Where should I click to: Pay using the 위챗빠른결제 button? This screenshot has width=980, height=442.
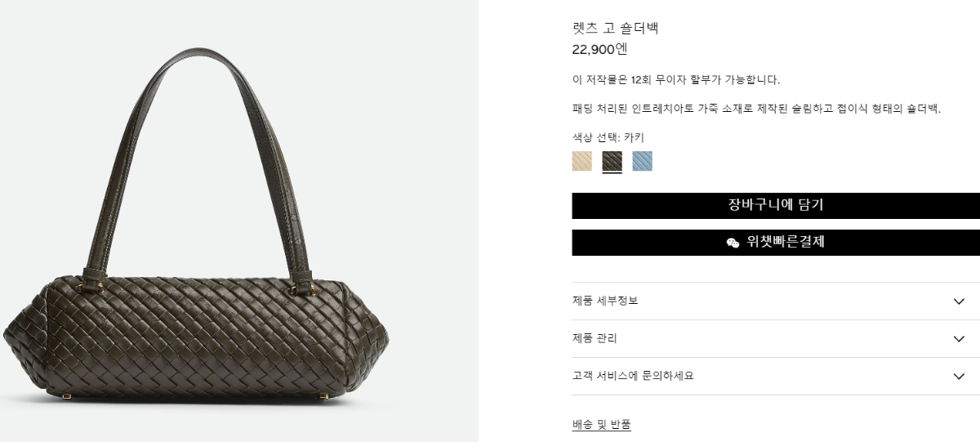pyautogui.click(x=776, y=243)
